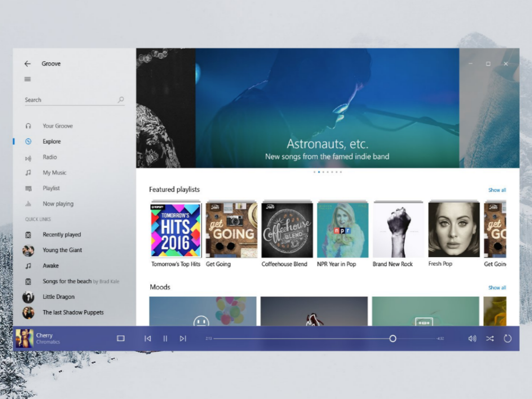Screen dimensions: 532x399
Task: Expand the Moods section Show all
Action: (497, 287)
